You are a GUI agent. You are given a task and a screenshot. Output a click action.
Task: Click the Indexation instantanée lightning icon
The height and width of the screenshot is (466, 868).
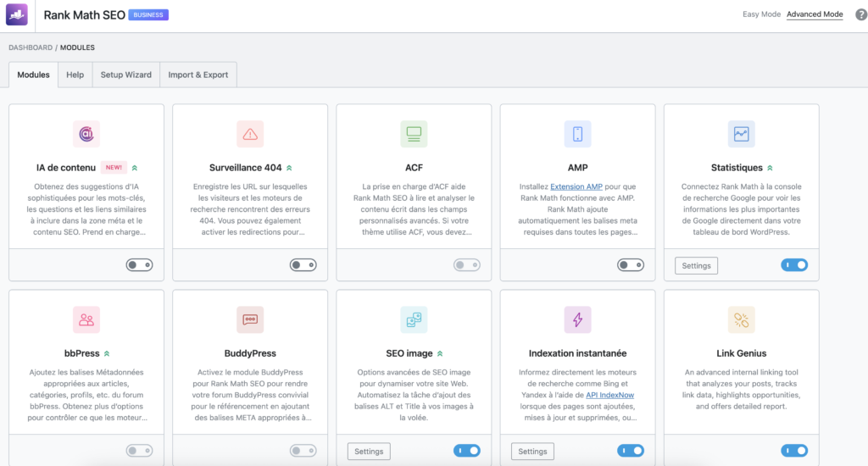pyautogui.click(x=577, y=319)
